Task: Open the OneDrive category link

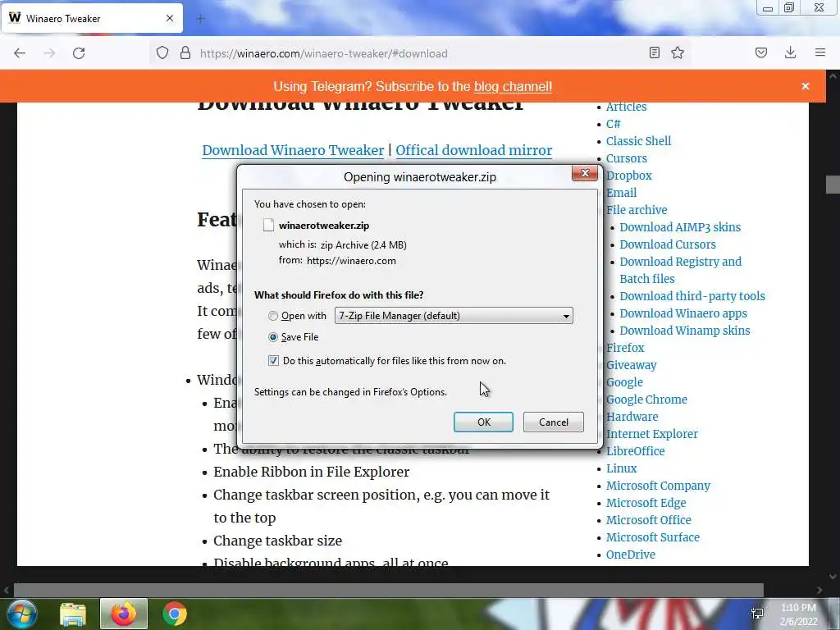Action: click(631, 555)
